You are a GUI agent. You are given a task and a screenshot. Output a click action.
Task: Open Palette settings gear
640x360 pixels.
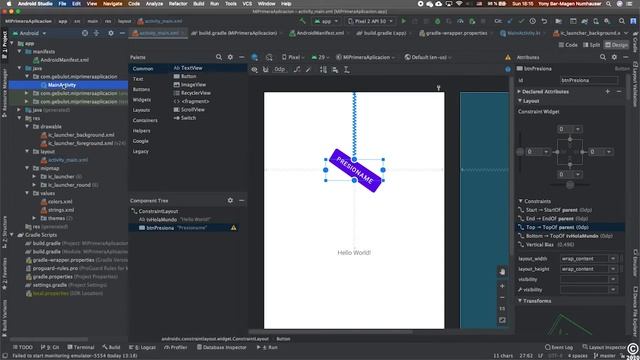coord(230,58)
